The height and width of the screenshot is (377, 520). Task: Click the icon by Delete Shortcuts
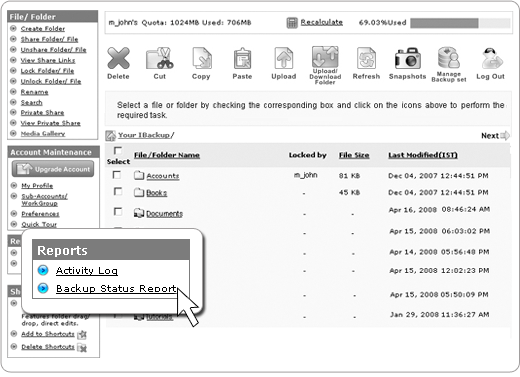click(x=82, y=348)
